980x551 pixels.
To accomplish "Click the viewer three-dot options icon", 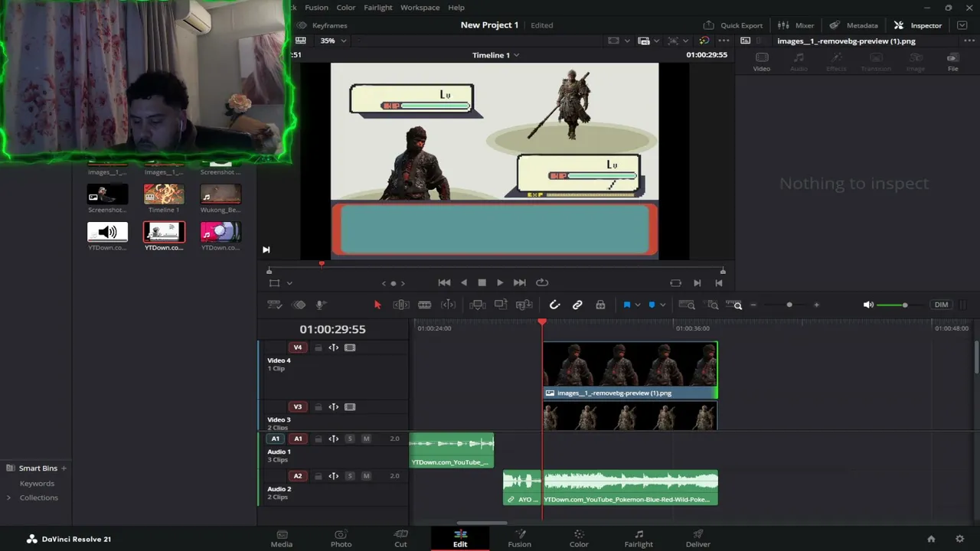I will 724,41.
